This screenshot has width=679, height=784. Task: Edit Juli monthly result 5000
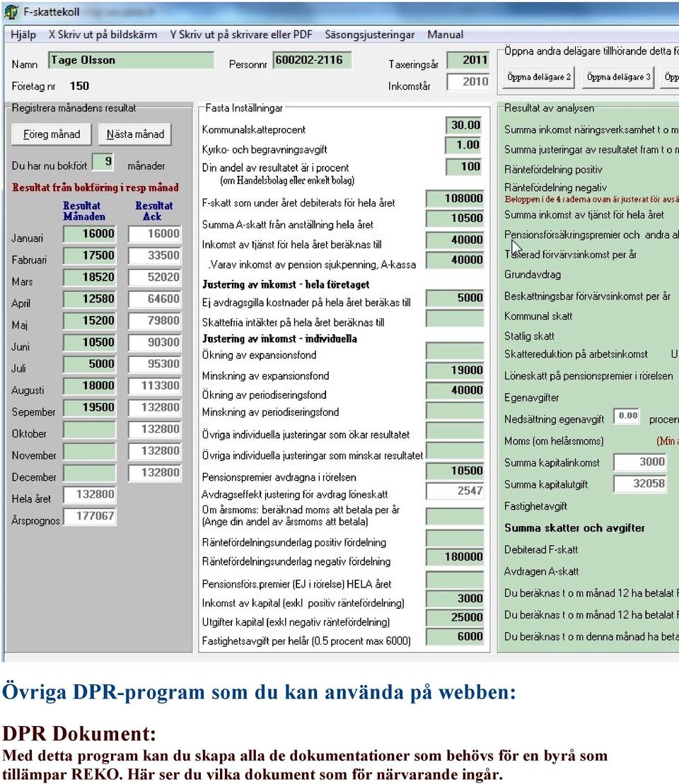(90, 364)
